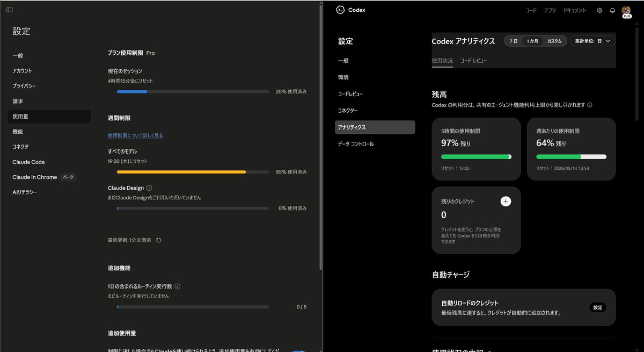
Task: Open Codex settings gear icon
Action: coord(599,10)
